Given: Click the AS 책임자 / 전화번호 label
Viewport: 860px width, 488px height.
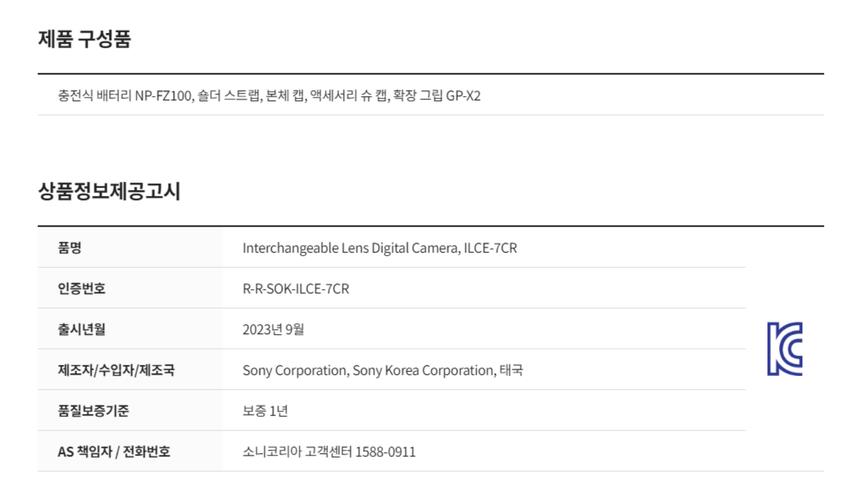Looking at the screenshot, I should coord(114,451).
